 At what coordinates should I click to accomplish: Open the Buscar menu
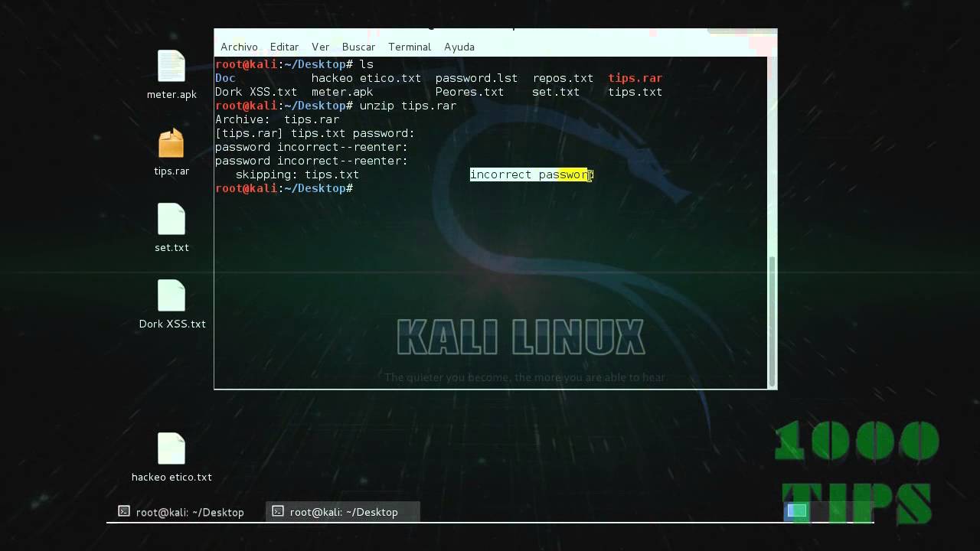click(x=358, y=47)
